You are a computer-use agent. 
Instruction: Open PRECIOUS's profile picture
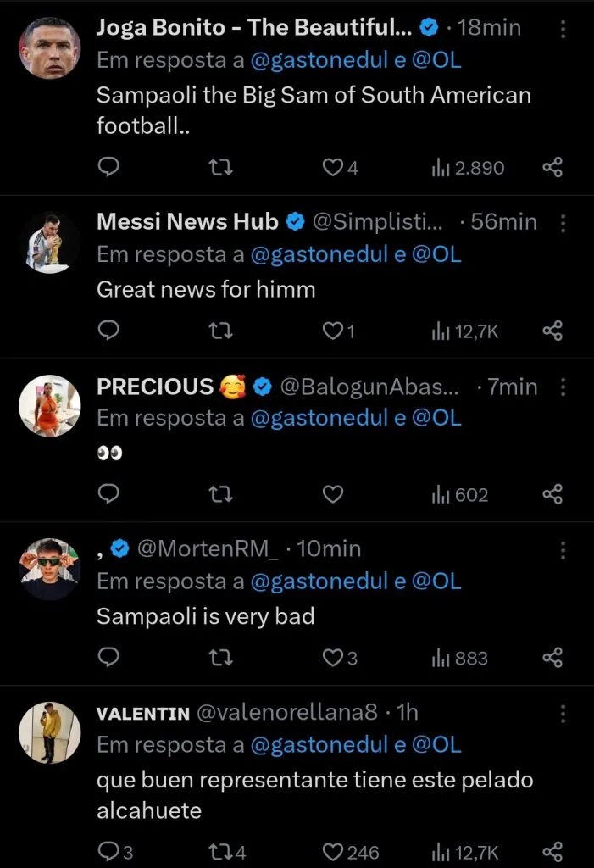(49, 405)
